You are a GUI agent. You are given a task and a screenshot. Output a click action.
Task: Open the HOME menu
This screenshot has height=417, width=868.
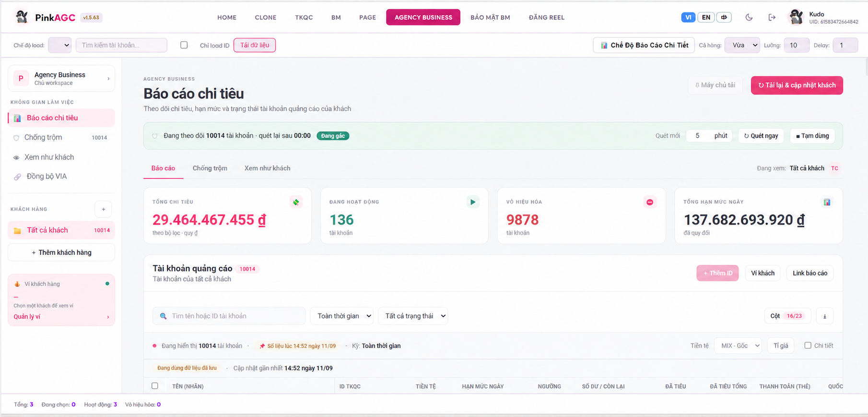pos(227,17)
